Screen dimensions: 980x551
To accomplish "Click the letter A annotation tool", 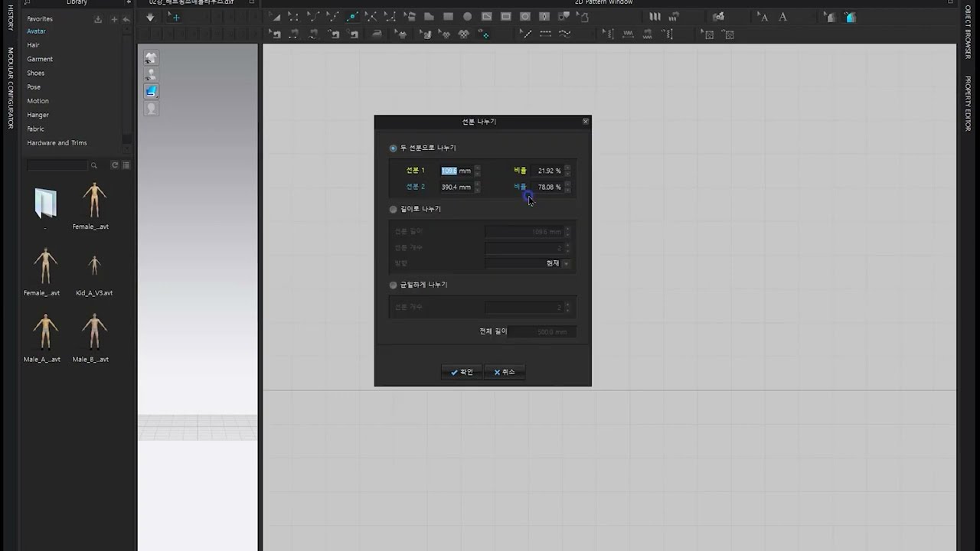I will tap(782, 17).
